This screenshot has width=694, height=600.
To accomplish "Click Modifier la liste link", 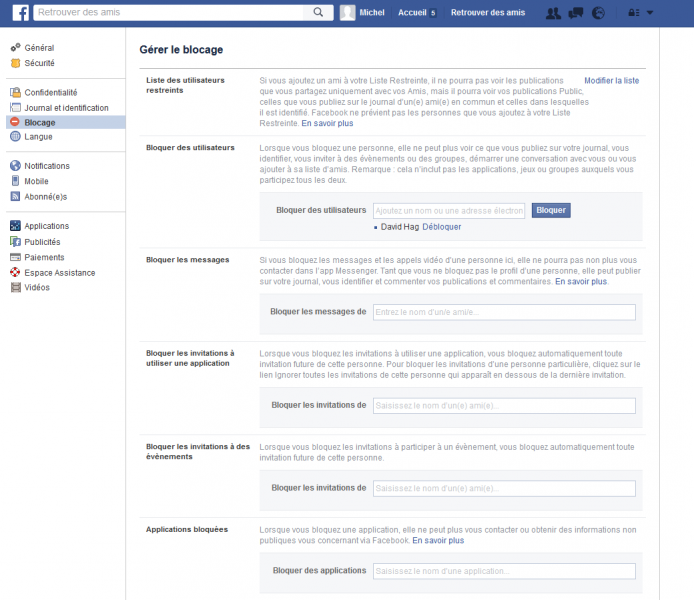I will click(611, 81).
